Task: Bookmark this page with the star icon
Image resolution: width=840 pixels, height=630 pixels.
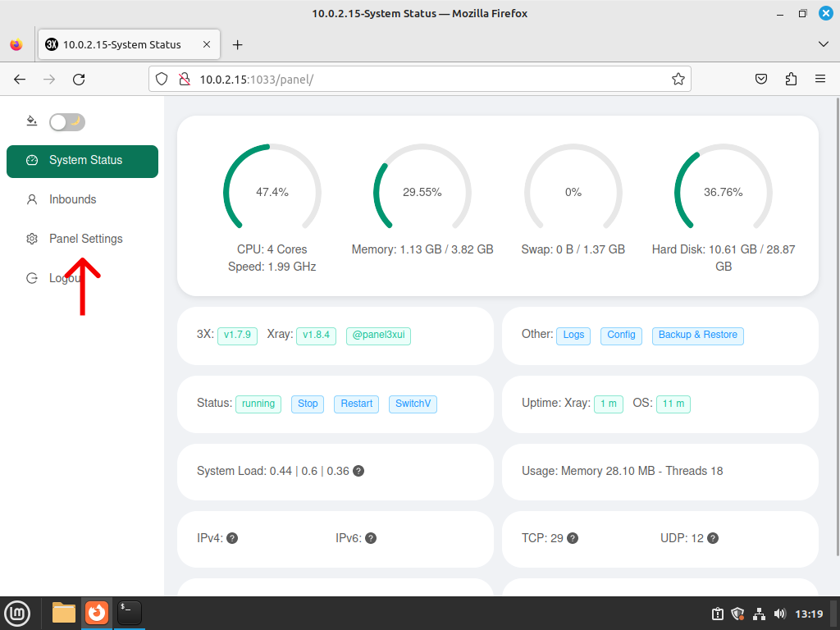Action: tap(678, 80)
